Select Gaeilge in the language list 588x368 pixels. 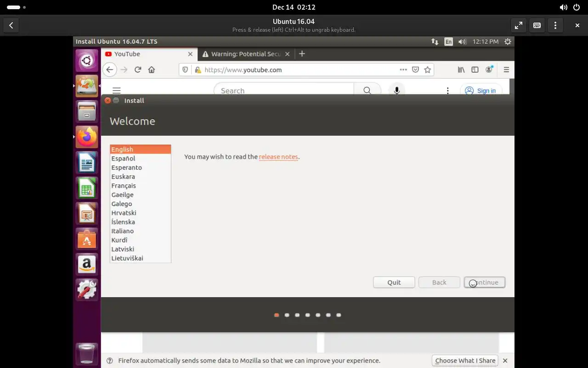tap(141, 195)
